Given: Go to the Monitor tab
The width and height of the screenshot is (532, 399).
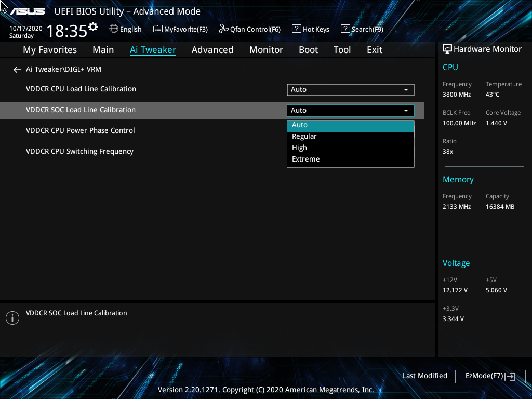Looking at the screenshot, I should (x=267, y=50).
